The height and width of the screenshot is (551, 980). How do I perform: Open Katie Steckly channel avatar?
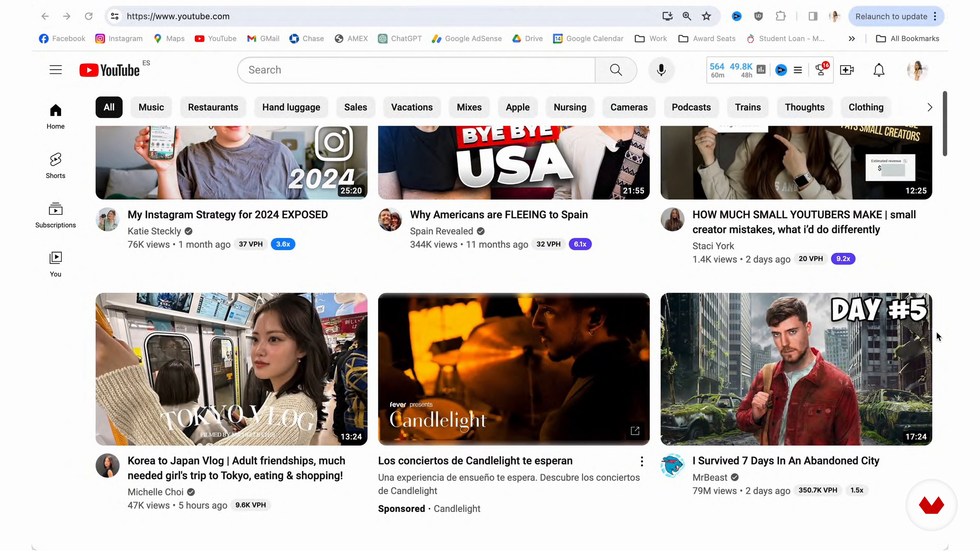pos(107,219)
